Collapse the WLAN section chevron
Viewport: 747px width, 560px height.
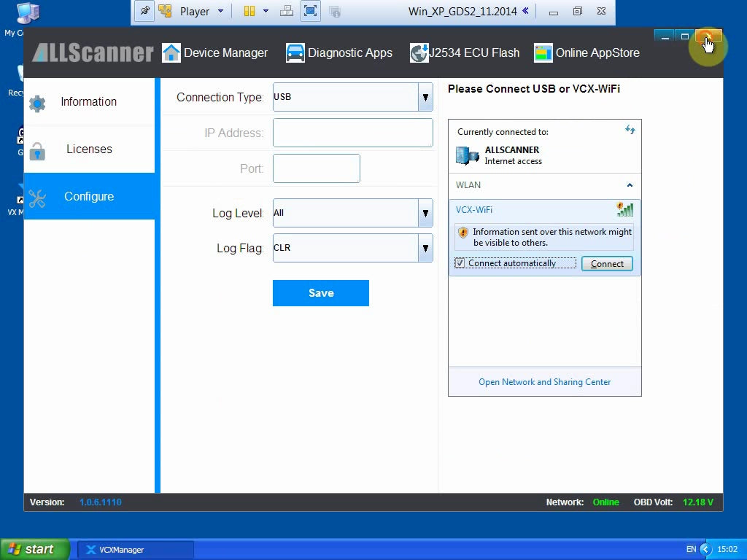pyautogui.click(x=630, y=185)
